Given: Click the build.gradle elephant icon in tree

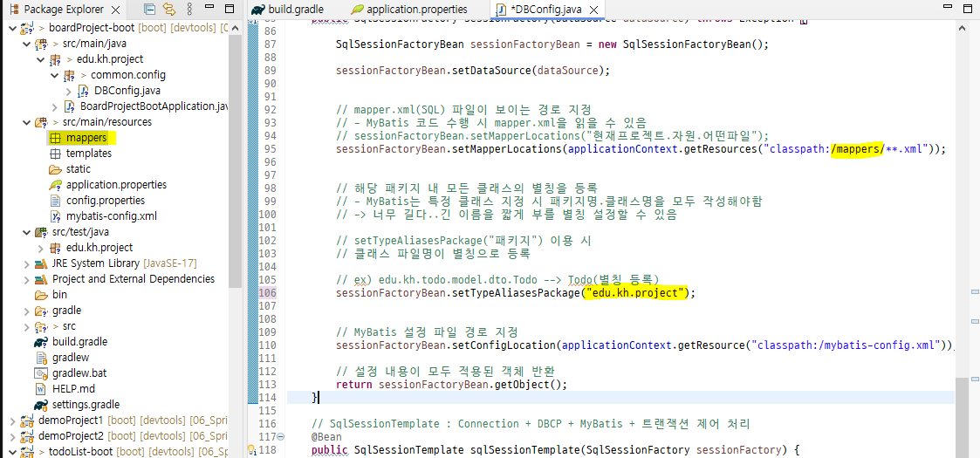Looking at the screenshot, I should point(41,342).
